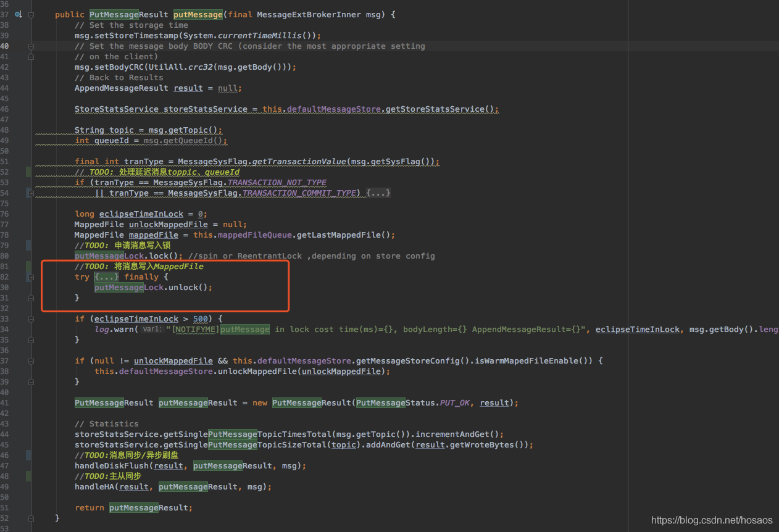779x532 pixels.
Task: Click the handleDiskFlush method call
Action: pos(111,466)
